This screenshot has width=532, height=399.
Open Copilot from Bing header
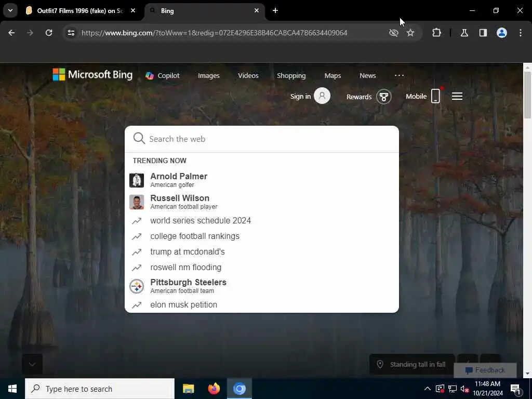pos(163,76)
